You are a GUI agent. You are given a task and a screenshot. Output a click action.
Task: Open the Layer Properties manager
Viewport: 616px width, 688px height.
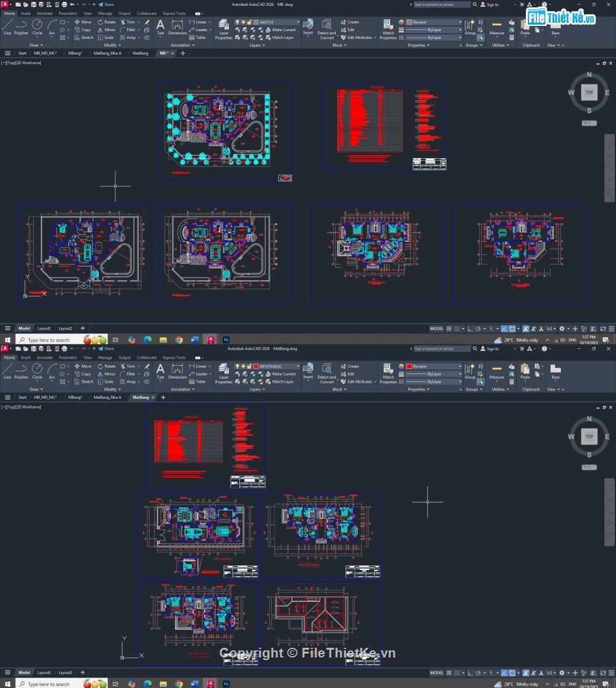[224, 27]
